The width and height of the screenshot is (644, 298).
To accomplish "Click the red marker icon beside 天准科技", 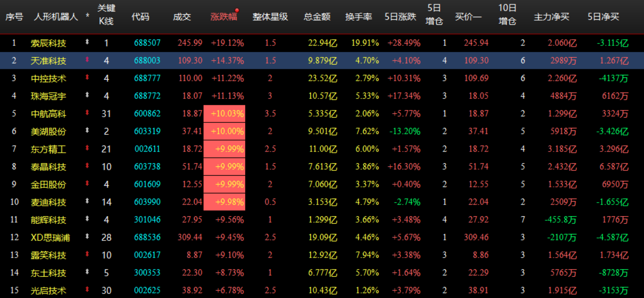I will 87,60.
